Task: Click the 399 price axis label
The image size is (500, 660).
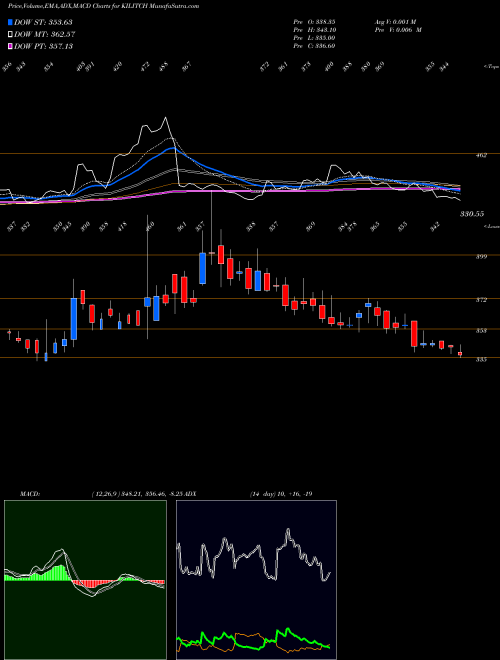Action: tap(481, 256)
